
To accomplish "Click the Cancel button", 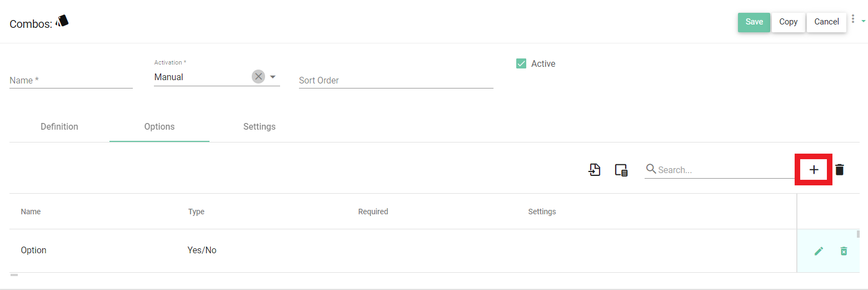I will (x=826, y=22).
